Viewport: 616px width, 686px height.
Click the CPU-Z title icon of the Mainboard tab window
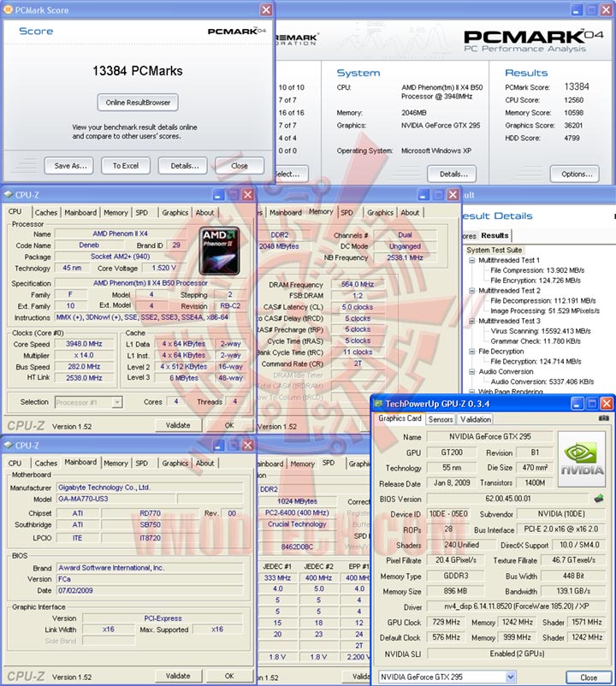pyautogui.click(x=8, y=446)
